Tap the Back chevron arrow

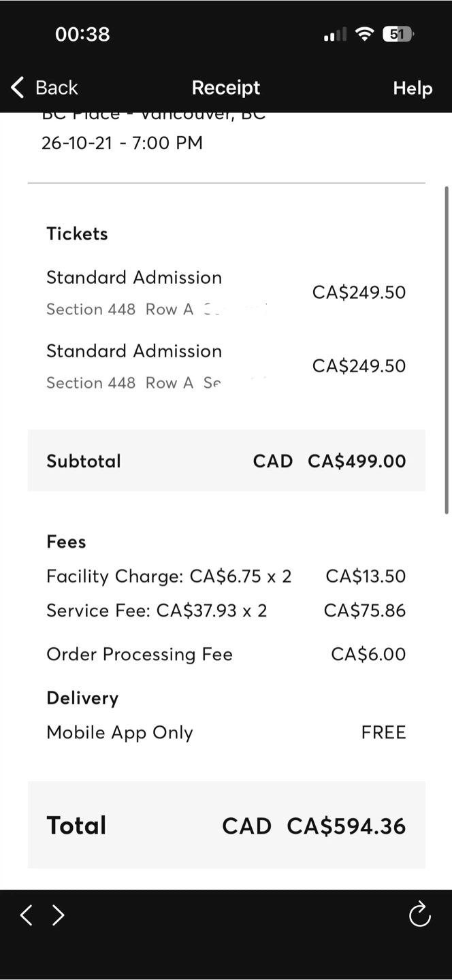click(17, 88)
